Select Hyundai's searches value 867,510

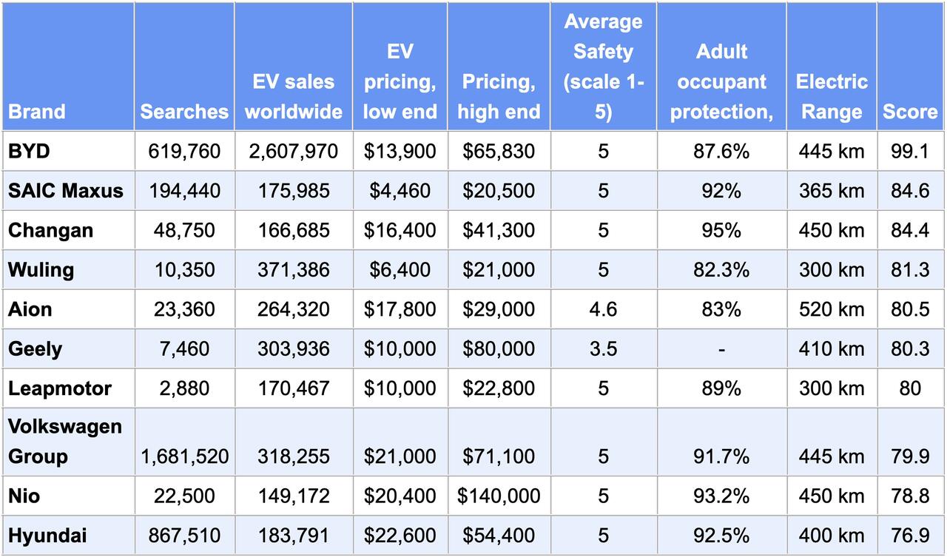click(x=184, y=536)
